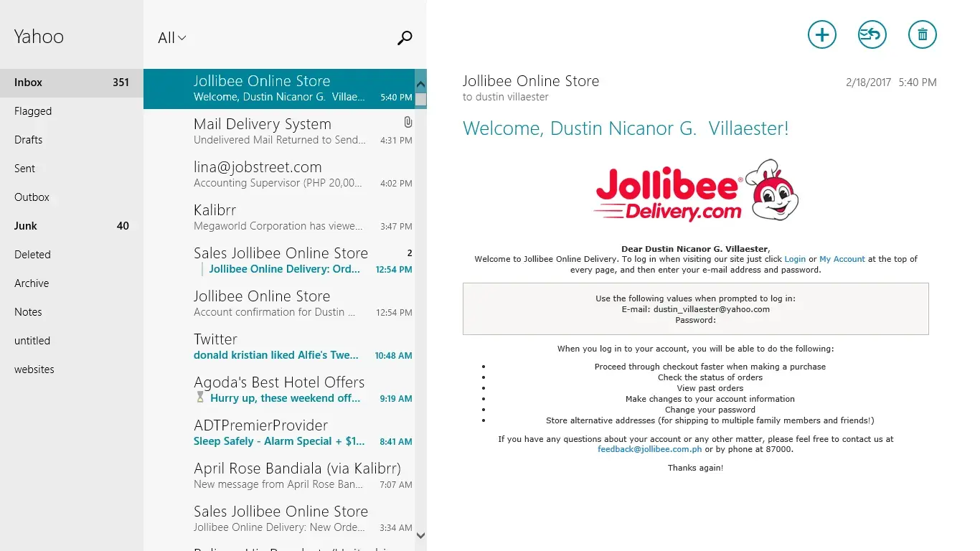Click the paperclip attachment icon on Mail Delivery System
The width and height of the screenshot is (980, 551).
407,123
